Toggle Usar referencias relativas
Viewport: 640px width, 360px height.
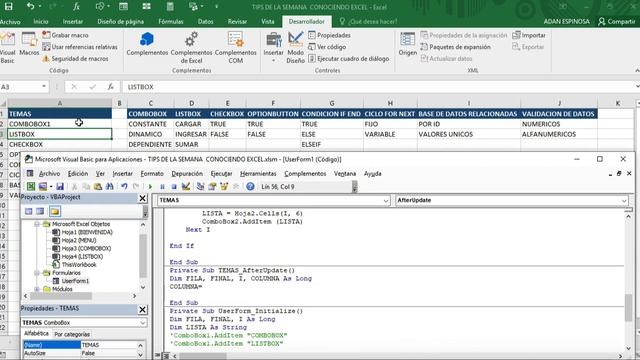80,47
